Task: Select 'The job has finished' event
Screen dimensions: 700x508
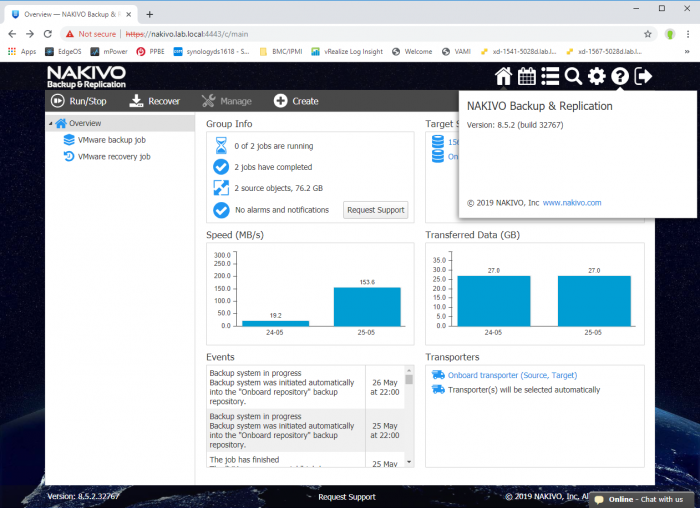Action: tap(306, 460)
